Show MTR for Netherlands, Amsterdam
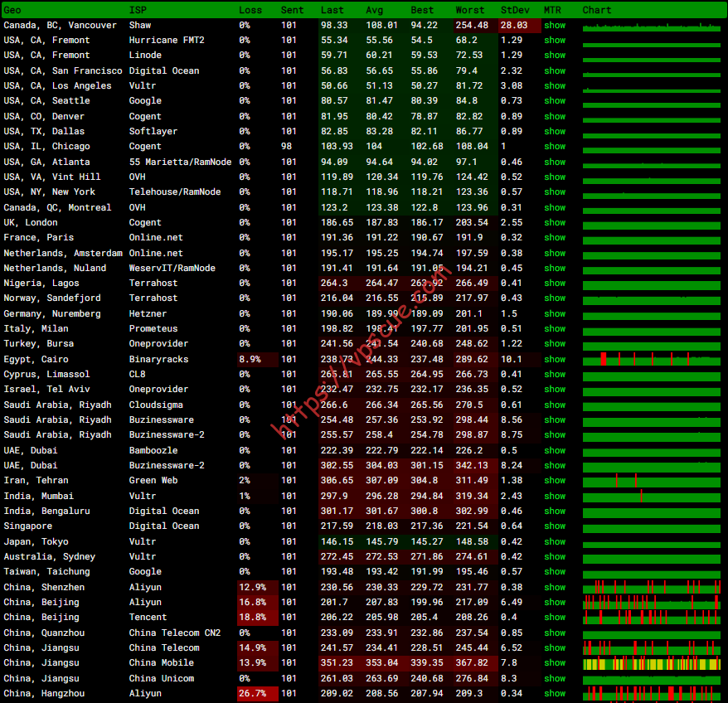The width and height of the screenshot is (728, 703). 555,253
